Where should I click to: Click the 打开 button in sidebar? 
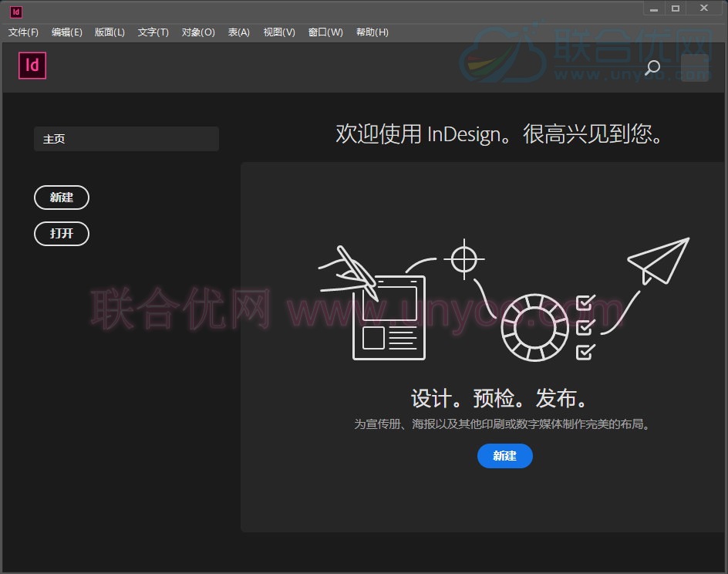[62, 234]
